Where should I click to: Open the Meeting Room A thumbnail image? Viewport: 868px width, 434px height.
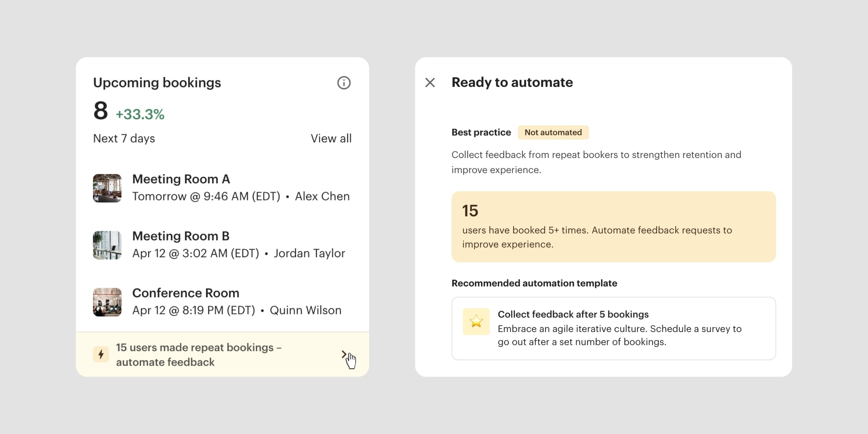(x=107, y=188)
